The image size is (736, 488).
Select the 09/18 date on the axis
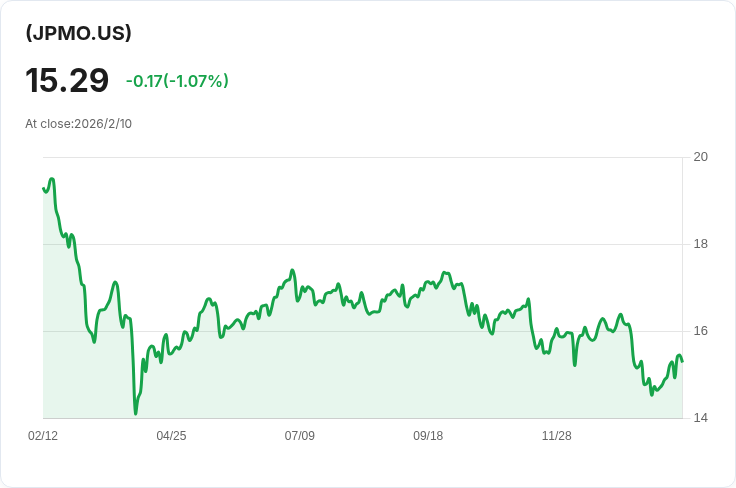[428, 436]
